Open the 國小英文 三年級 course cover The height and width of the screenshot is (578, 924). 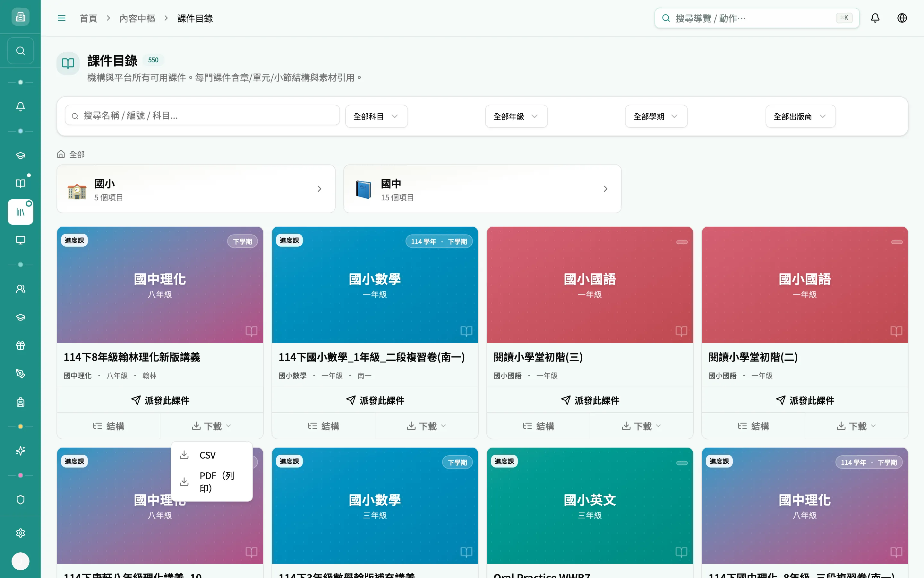click(x=590, y=505)
